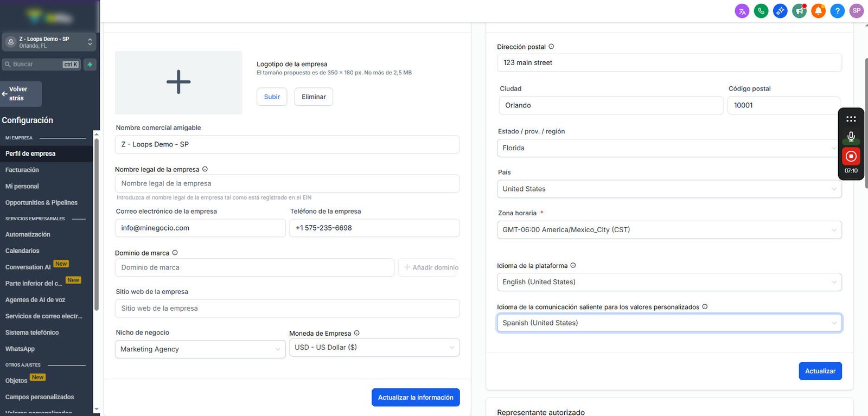Open Facturación in the sidebar
This screenshot has height=416, width=868.
click(22, 170)
